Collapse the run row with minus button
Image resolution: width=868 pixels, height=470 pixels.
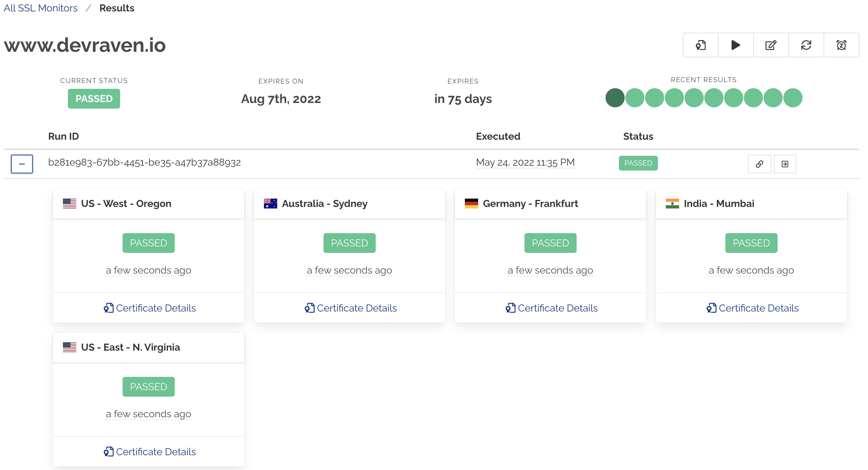tap(22, 164)
